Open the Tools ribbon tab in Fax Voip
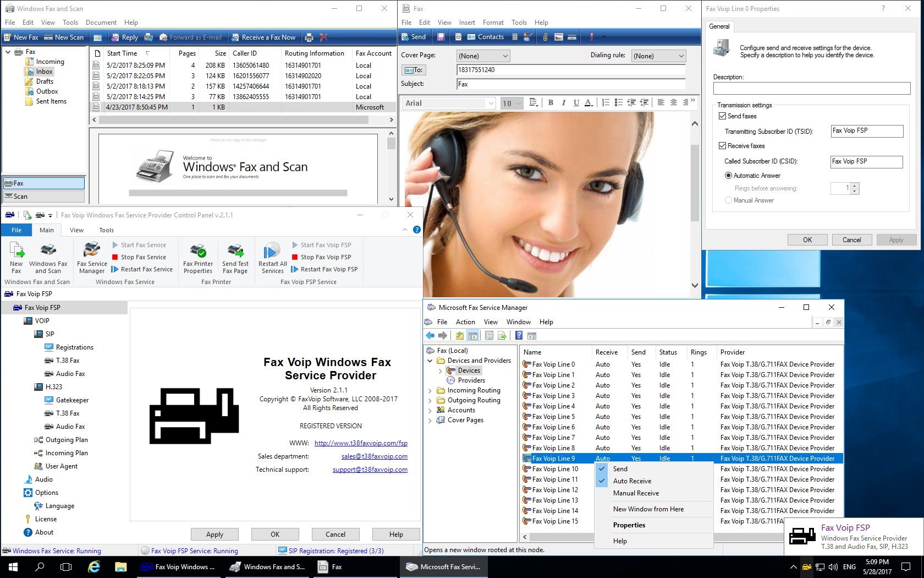The image size is (924, 578). [106, 230]
